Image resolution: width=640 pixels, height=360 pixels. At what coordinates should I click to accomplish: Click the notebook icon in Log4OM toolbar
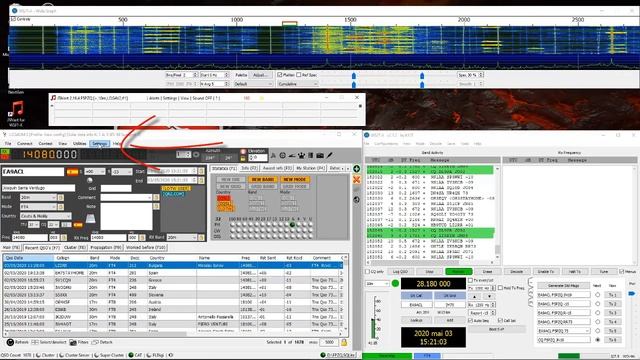point(311,155)
